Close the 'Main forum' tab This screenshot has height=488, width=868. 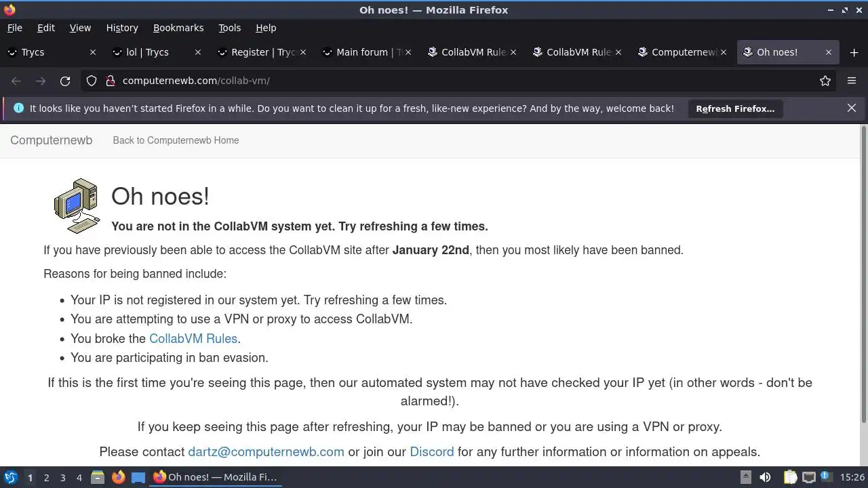tap(408, 52)
